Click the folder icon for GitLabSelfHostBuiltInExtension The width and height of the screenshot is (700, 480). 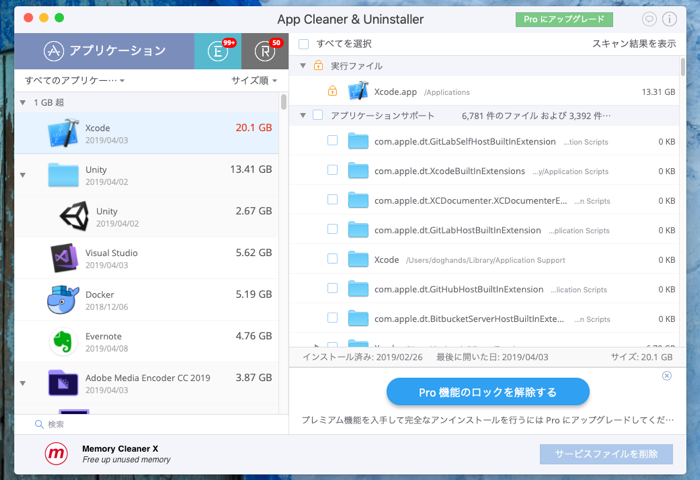tap(358, 141)
